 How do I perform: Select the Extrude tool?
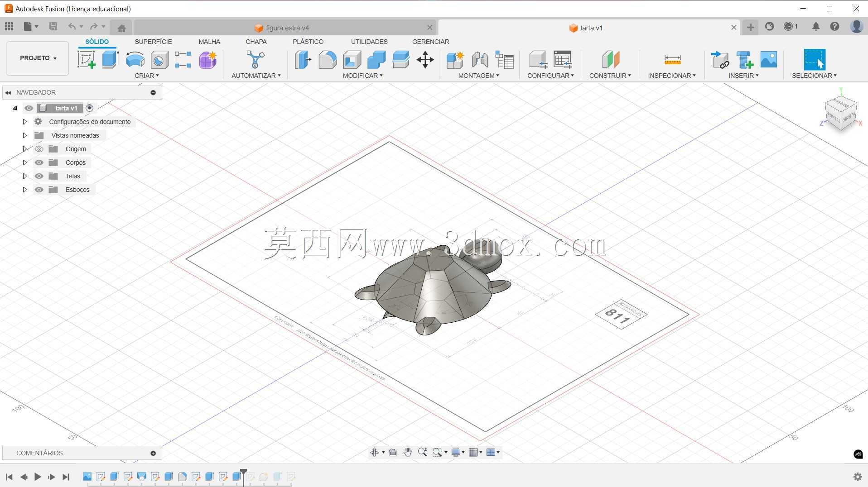pos(111,60)
